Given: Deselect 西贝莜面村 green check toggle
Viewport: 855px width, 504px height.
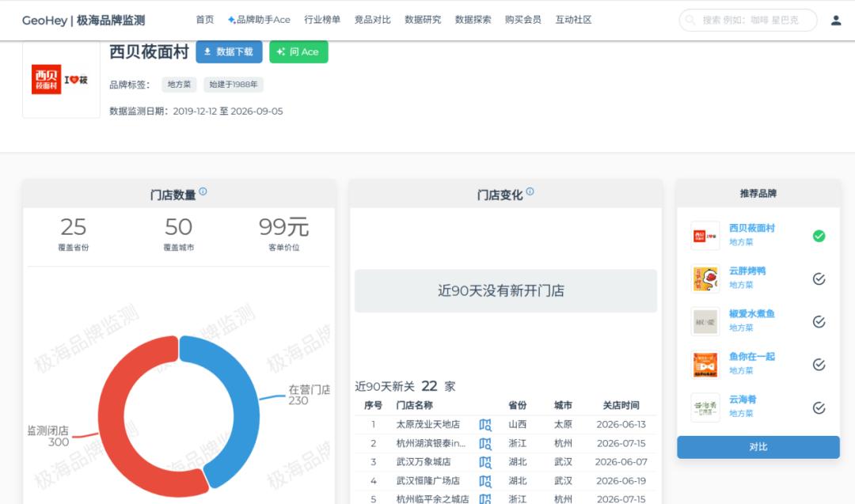Looking at the screenshot, I should (x=819, y=236).
